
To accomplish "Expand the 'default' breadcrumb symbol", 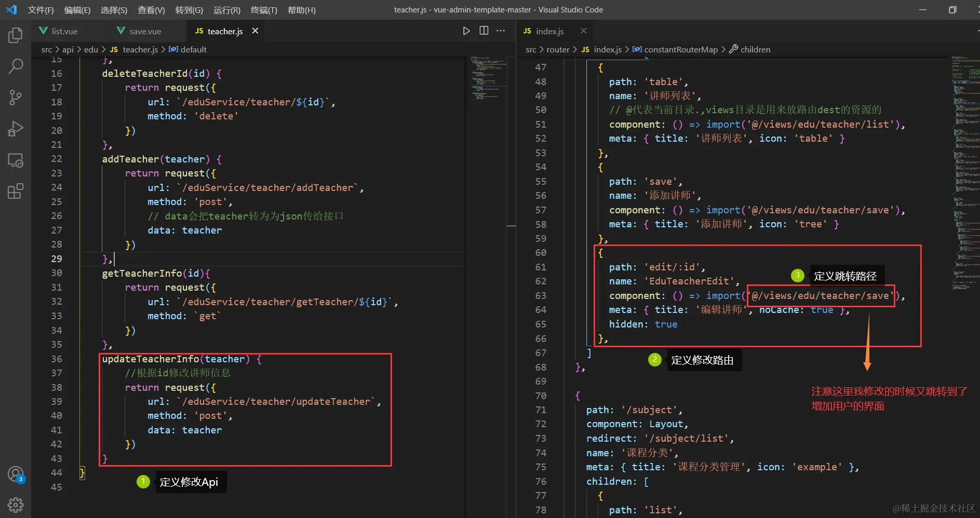I will [188, 49].
